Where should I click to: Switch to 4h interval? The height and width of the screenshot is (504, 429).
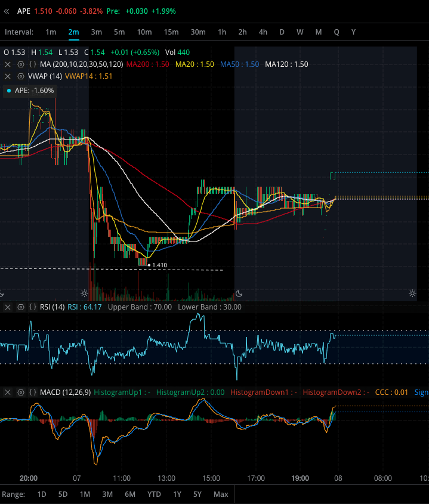coord(263,32)
